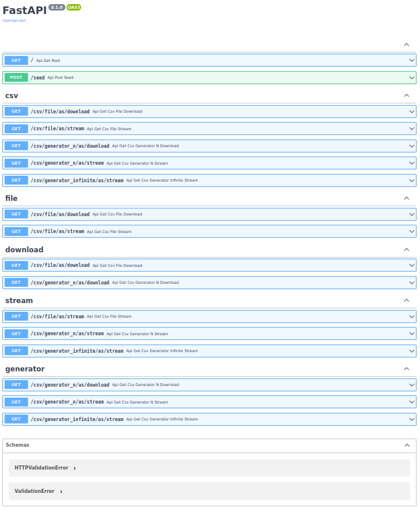Collapse the stream section using its arrow

coord(407,301)
